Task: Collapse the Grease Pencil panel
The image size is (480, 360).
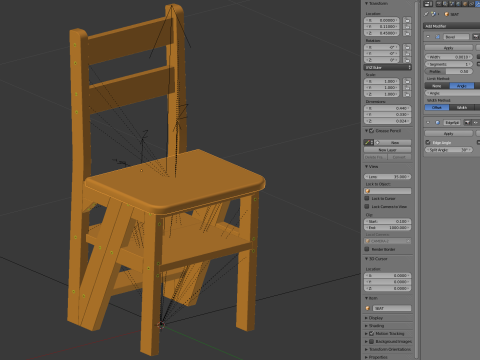Action: tap(366, 131)
